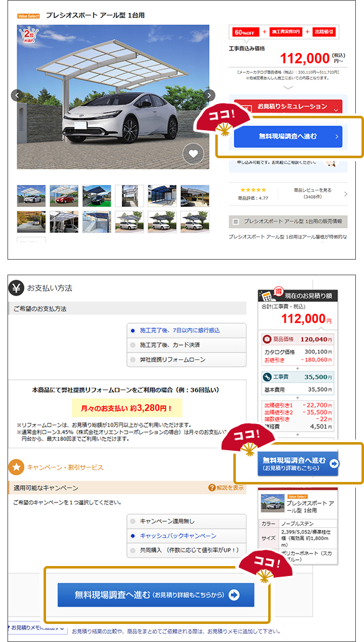Viewport: 364px width, 642px height.
Task: Open 商品レビューを見る link
Action: [312, 190]
